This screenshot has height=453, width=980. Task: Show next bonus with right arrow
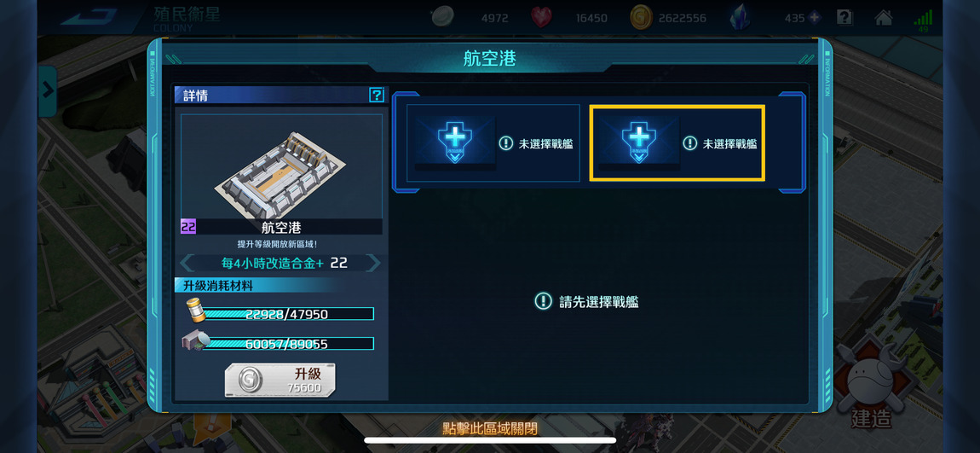[373, 263]
